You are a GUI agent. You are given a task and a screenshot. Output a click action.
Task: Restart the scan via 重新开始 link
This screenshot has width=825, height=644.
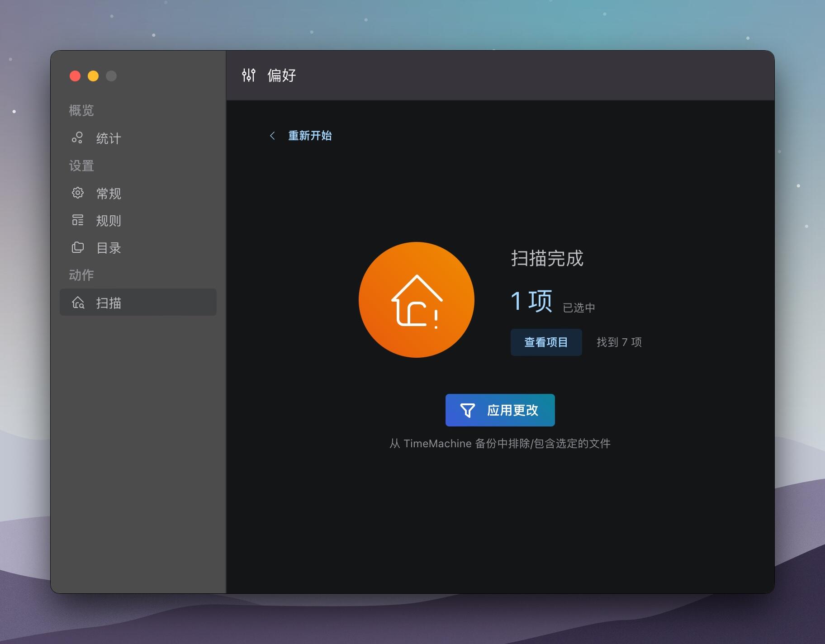click(x=310, y=136)
